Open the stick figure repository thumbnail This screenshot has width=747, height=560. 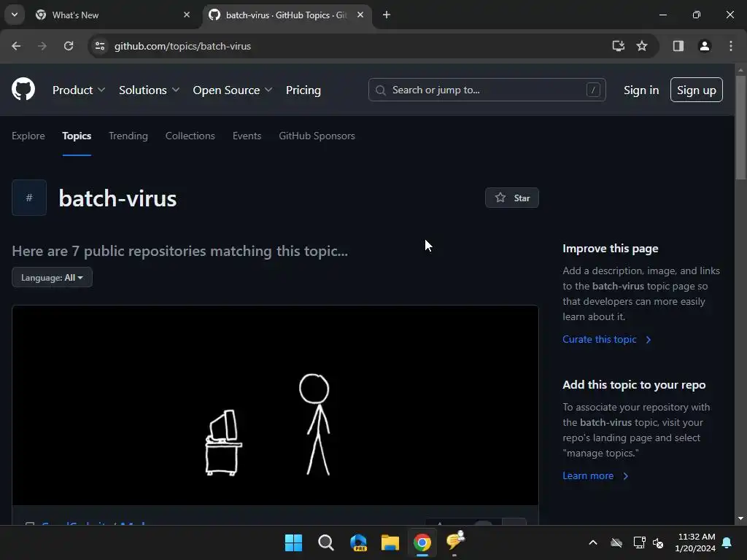(275, 405)
